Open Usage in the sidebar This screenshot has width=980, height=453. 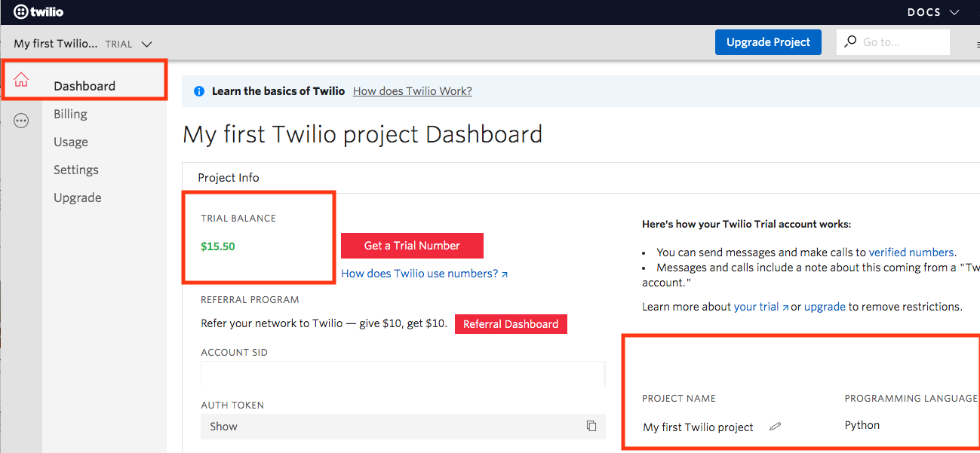pos(71,142)
